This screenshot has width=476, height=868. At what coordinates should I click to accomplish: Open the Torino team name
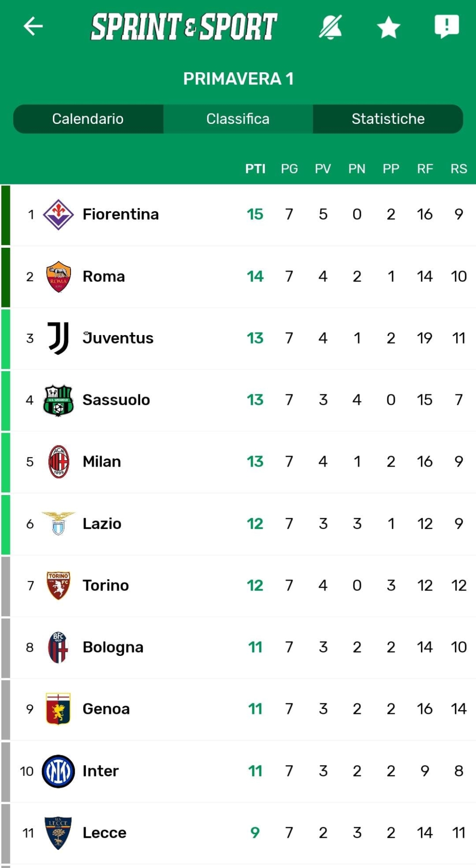click(x=106, y=585)
